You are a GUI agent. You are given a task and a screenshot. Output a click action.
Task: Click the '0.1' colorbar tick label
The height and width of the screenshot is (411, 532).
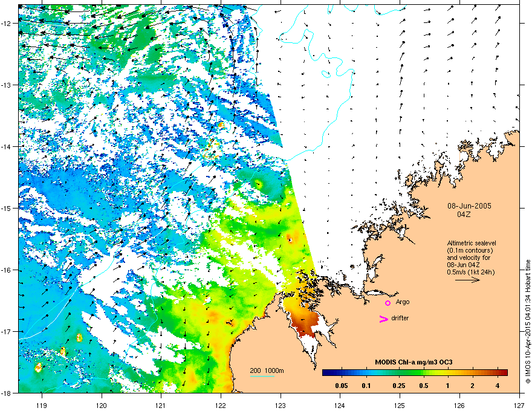tap(366, 386)
